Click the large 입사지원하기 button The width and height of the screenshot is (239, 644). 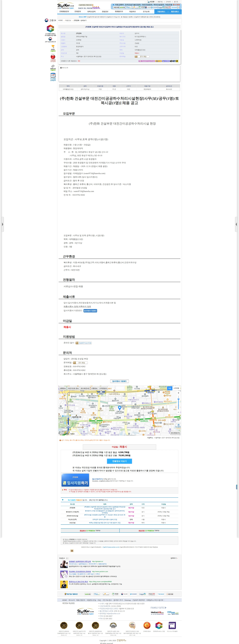coord(75,481)
